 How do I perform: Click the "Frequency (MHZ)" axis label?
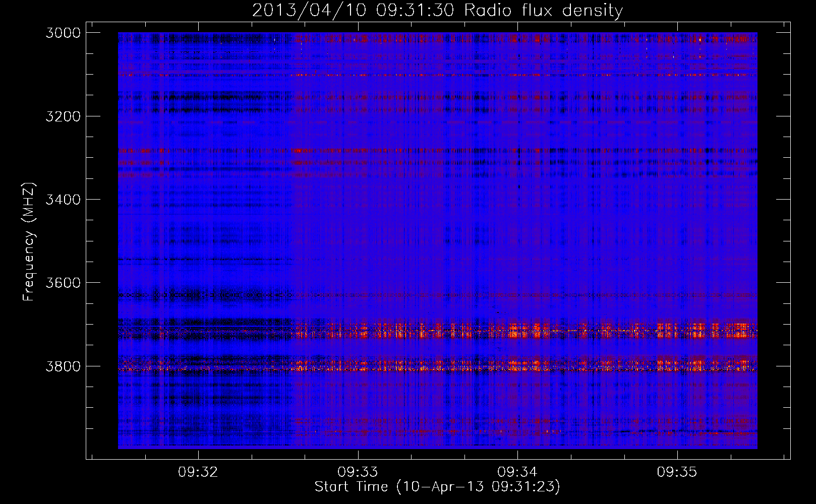29,242
